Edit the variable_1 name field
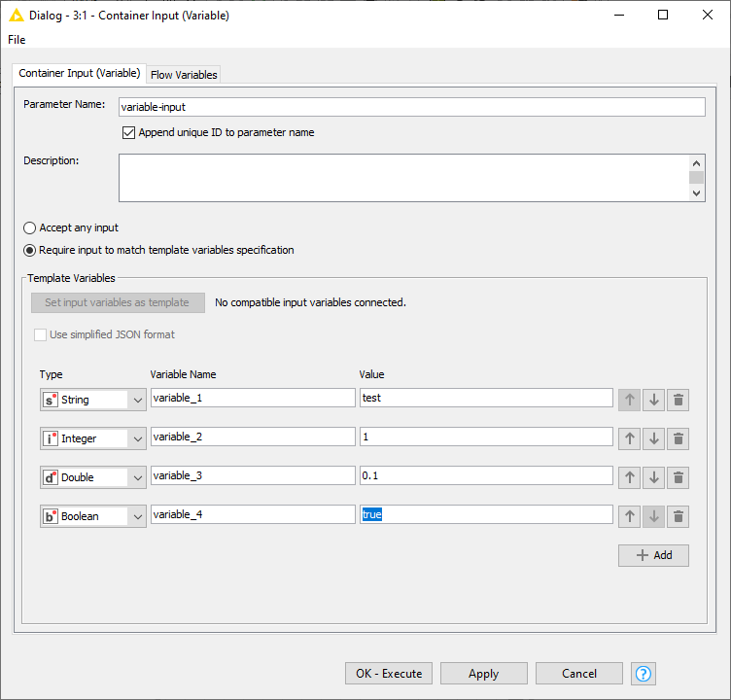The width and height of the screenshot is (731, 700). point(253,398)
